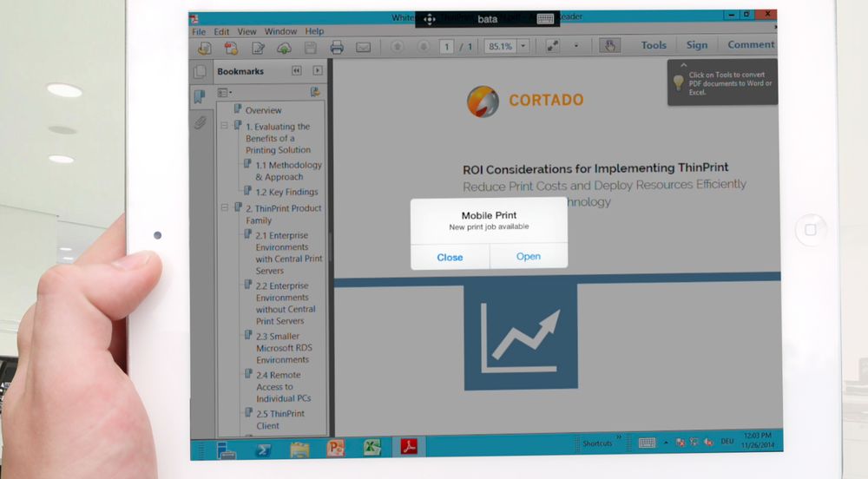Click keyboard icon in the bata bar
868x479 pixels.
pyautogui.click(x=545, y=19)
